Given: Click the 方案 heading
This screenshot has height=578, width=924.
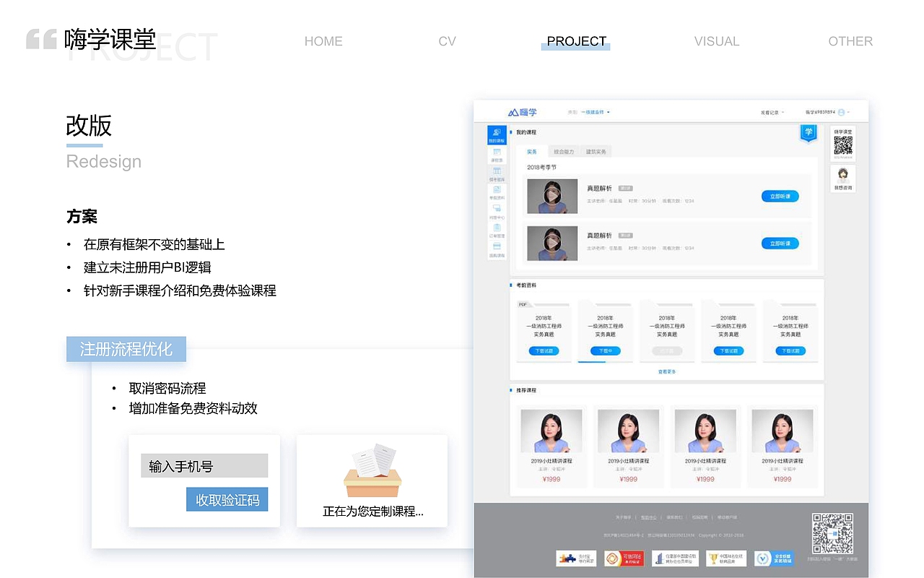Looking at the screenshot, I should [82, 216].
